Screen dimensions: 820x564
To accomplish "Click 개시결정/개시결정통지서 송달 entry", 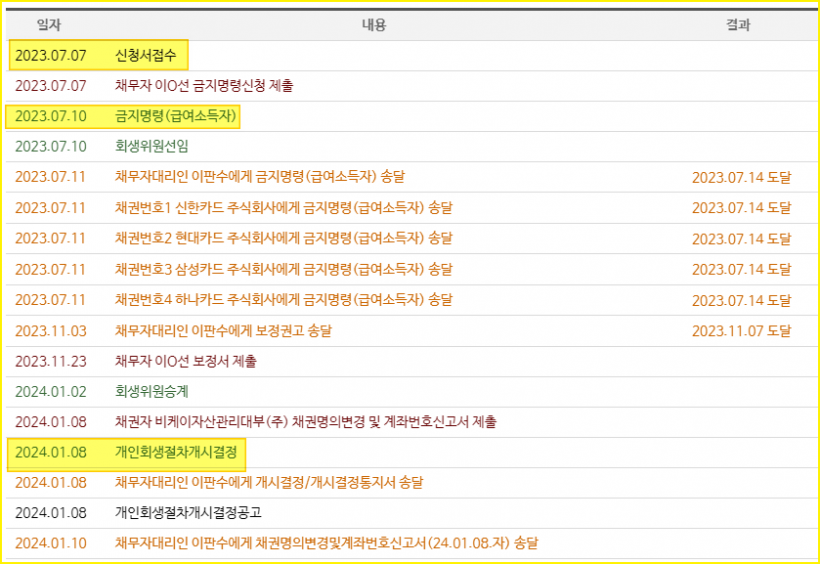I will click(269, 482).
